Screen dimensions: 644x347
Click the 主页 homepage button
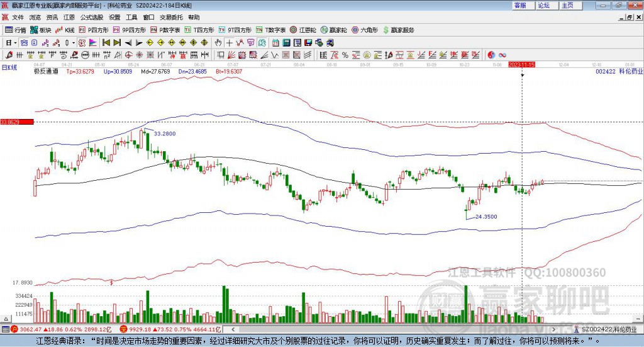(x=567, y=5)
